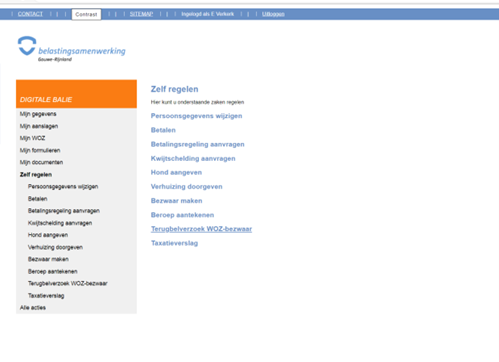
Task: Open main link Bezwaar maken
Action: 177,201
